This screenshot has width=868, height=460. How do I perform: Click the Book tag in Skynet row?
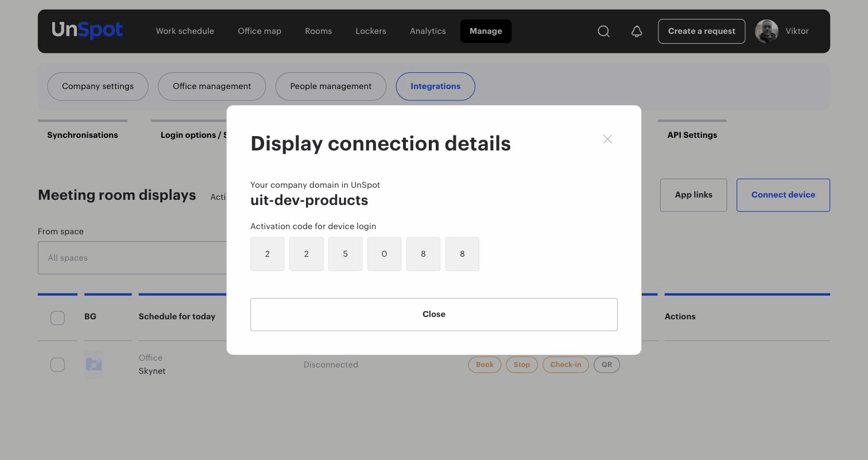click(x=485, y=365)
